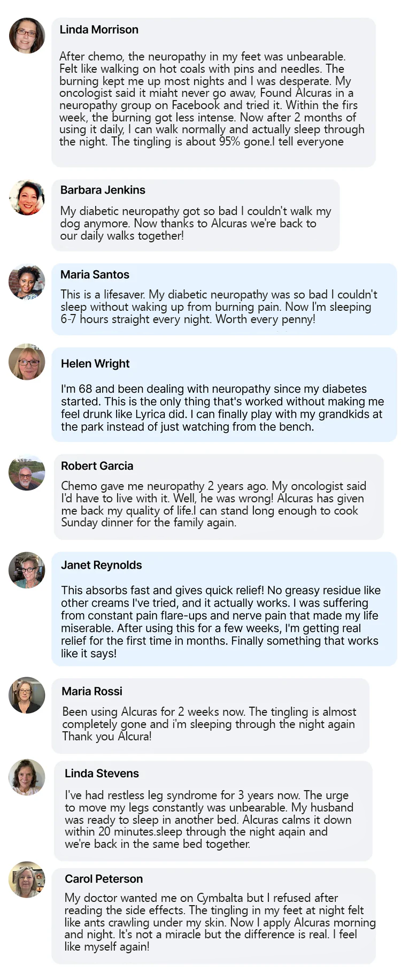Open the Linda Morrison name link
401x980 pixels.
99,30
